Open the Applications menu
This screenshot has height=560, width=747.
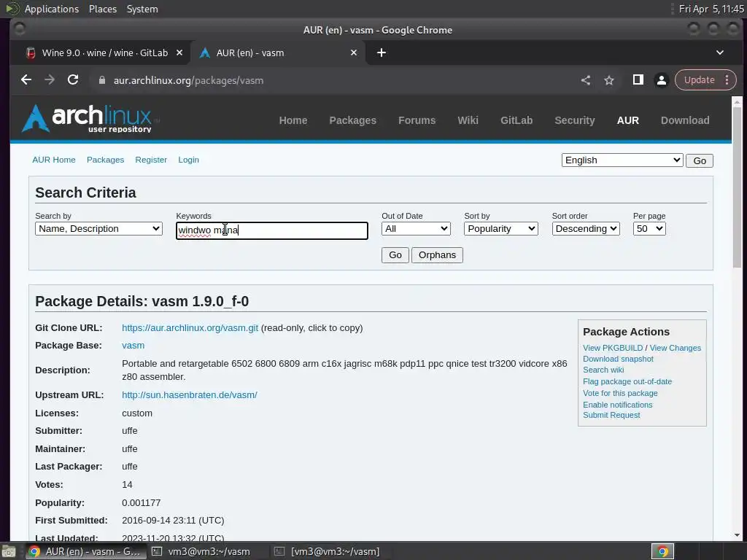tap(52, 9)
